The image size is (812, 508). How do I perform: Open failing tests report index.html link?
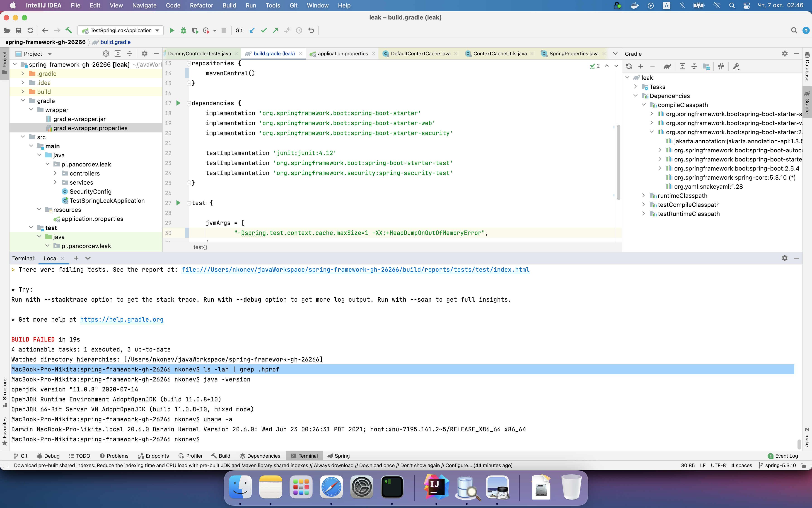355,270
